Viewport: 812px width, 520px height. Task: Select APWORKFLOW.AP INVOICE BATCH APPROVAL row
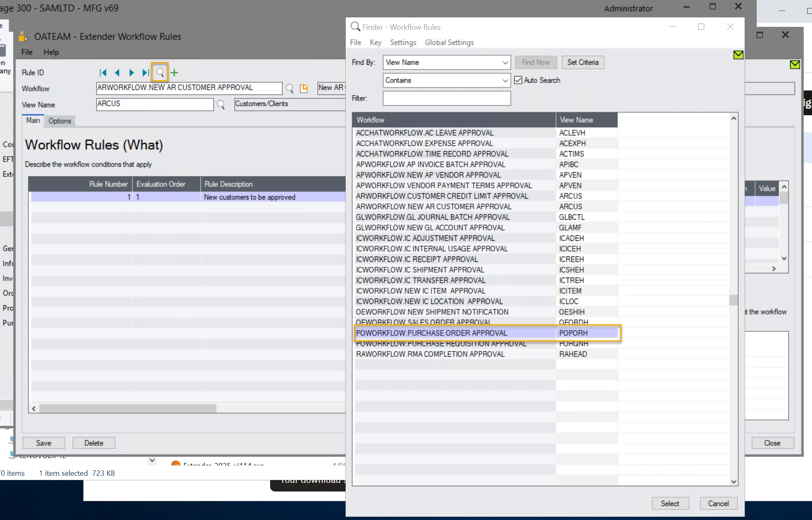point(486,164)
